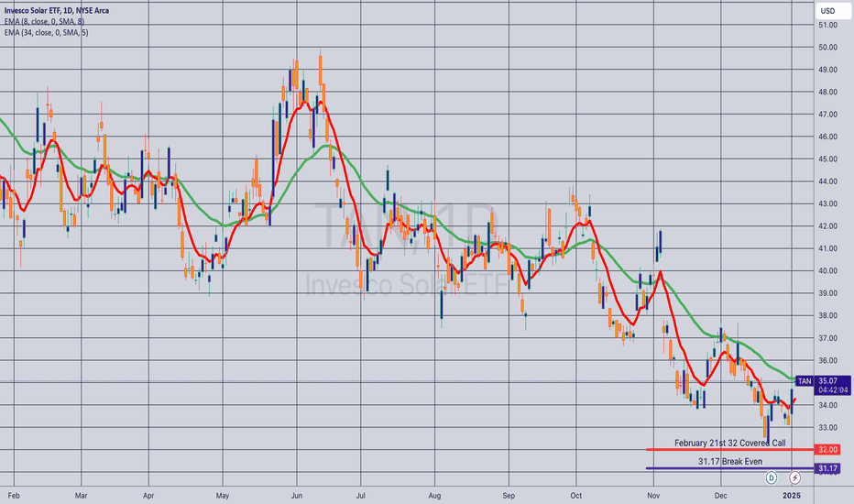This screenshot has width=854, height=504.
Task: Select the purple 31.17 price line label
Action: (827, 468)
